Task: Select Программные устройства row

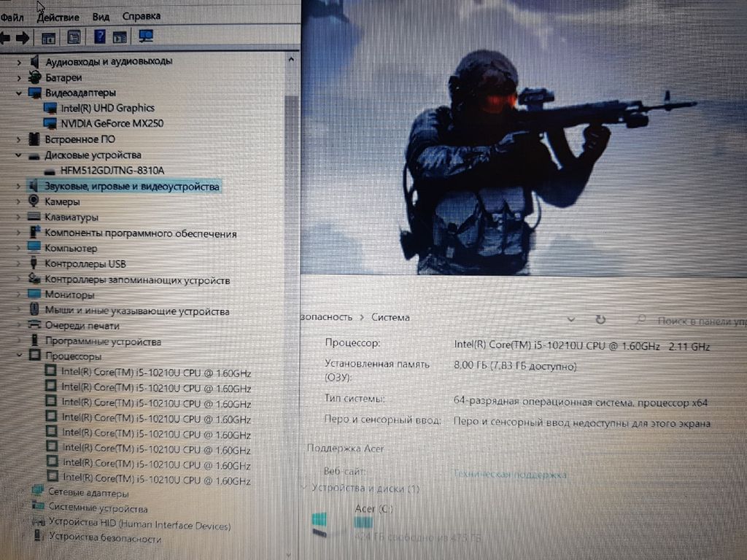Action: coord(103,341)
